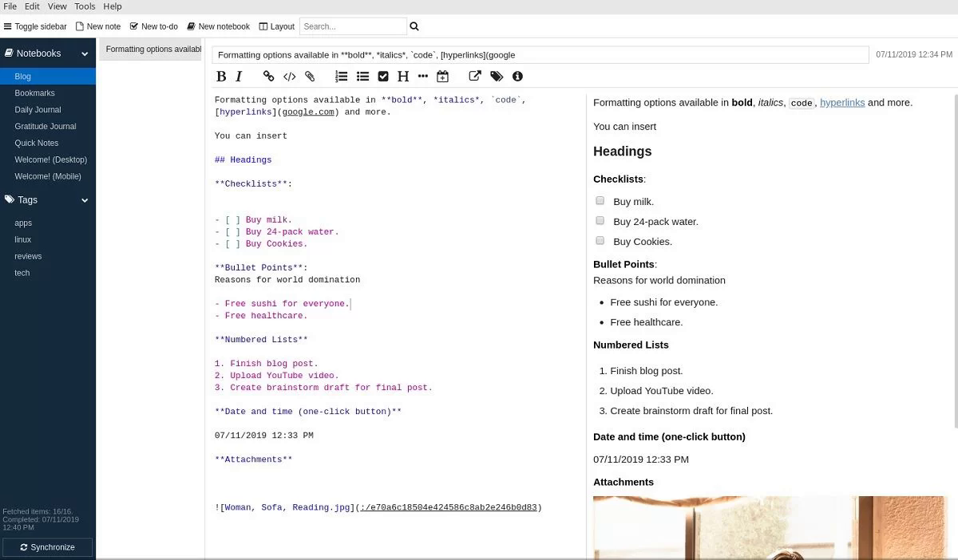
Task: Insert a numbered list from the toolbar
Action: tap(341, 77)
